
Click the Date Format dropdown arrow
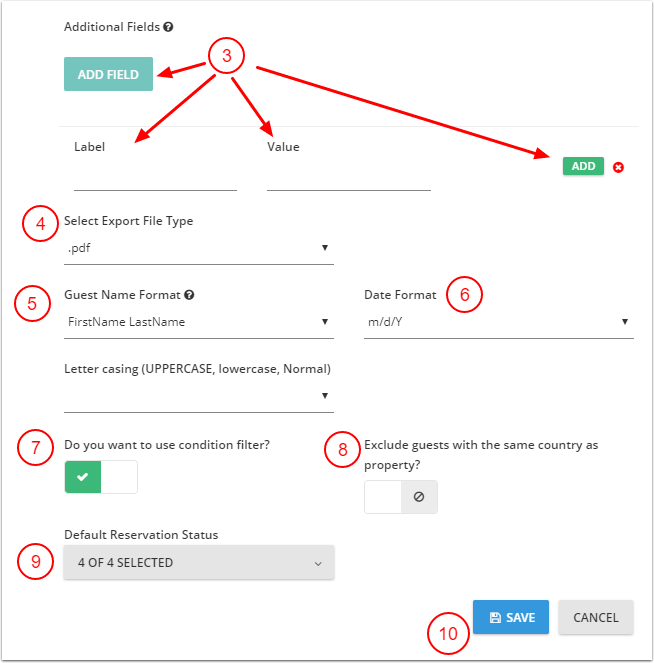pyautogui.click(x=625, y=322)
